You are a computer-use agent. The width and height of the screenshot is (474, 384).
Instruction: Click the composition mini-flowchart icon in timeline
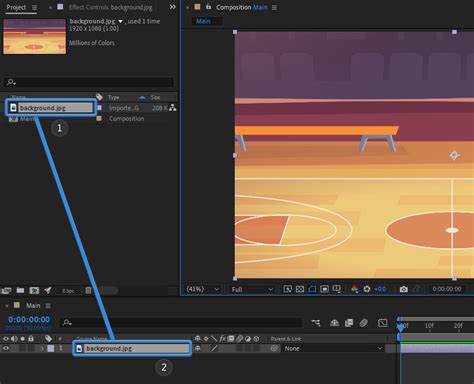316,323
